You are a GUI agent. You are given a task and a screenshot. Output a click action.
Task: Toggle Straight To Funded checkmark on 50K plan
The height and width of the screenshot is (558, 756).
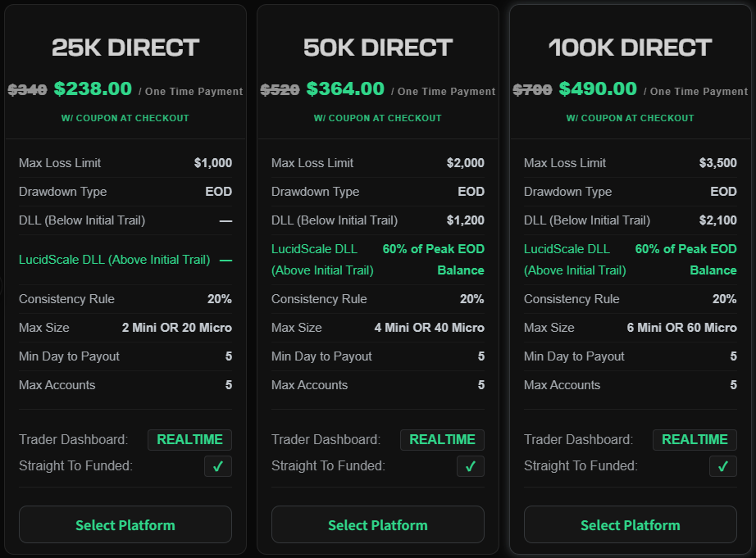coord(471,466)
